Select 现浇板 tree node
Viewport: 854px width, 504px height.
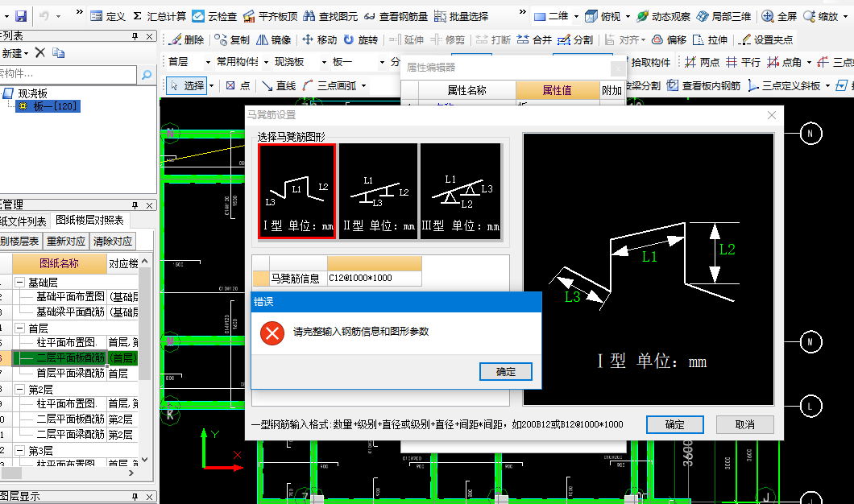(x=33, y=93)
